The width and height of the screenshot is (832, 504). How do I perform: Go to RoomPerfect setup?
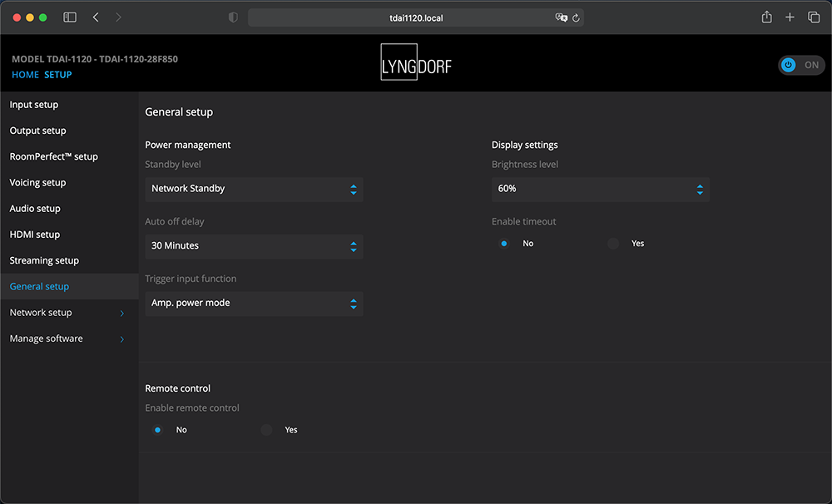tap(53, 156)
